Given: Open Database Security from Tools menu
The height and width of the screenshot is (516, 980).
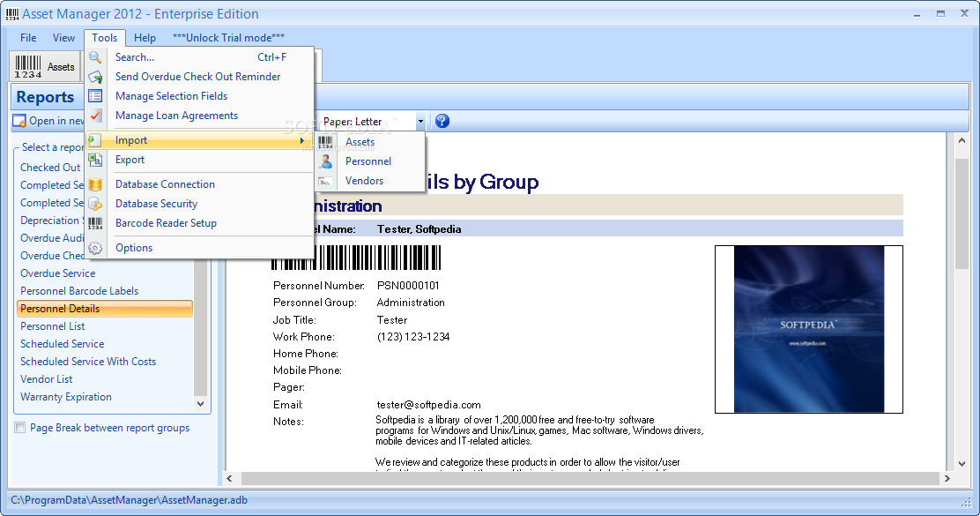Looking at the screenshot, I should pyautogui.click(x=200, y=204).
